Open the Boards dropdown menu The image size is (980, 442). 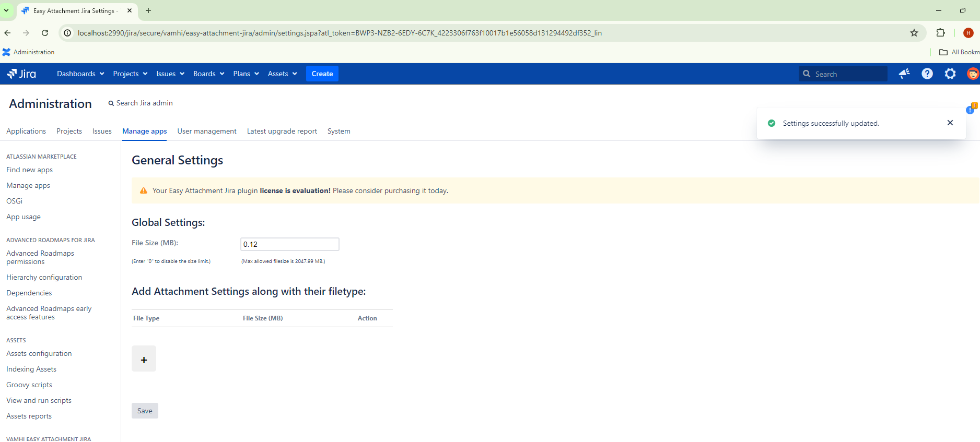point(208,74)
